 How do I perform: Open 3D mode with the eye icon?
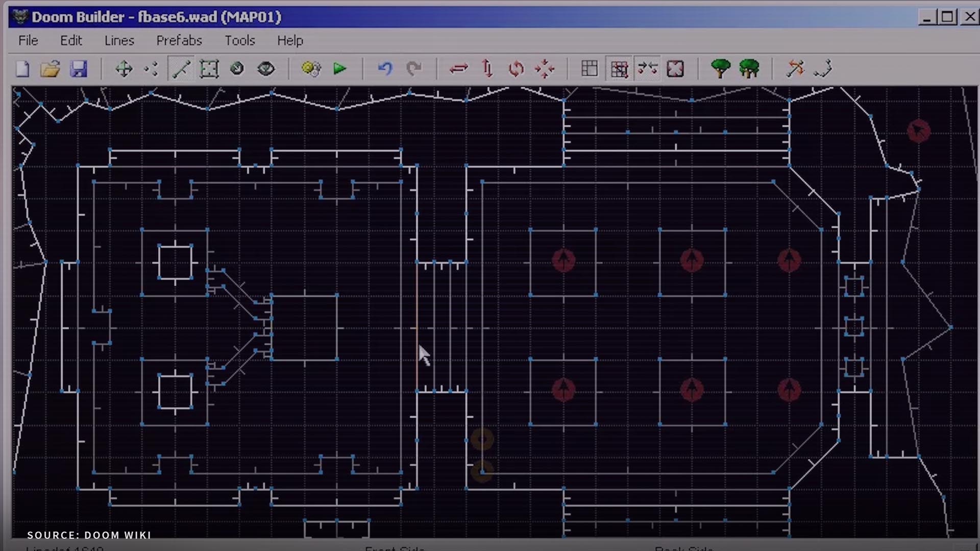click(266, 69)
